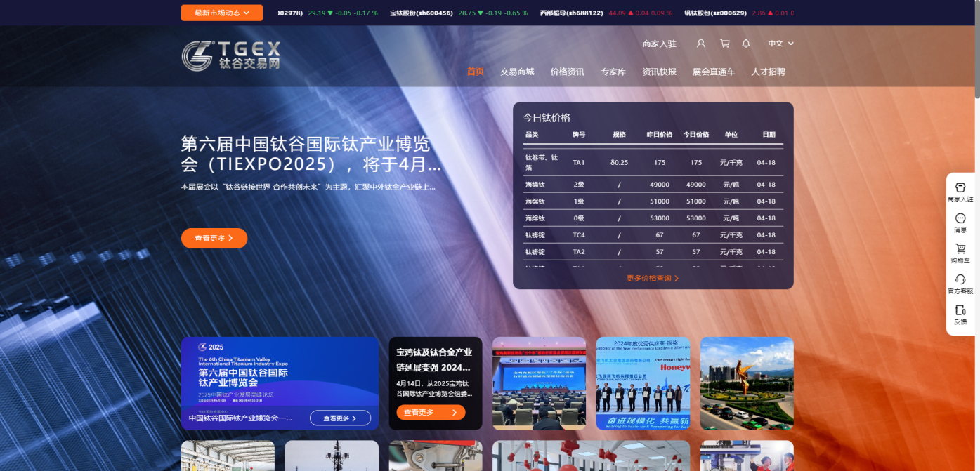The image size is (980, 471).
Task: Switch to the 交易商城 navigation tab
Action: (x=517, y=71)
